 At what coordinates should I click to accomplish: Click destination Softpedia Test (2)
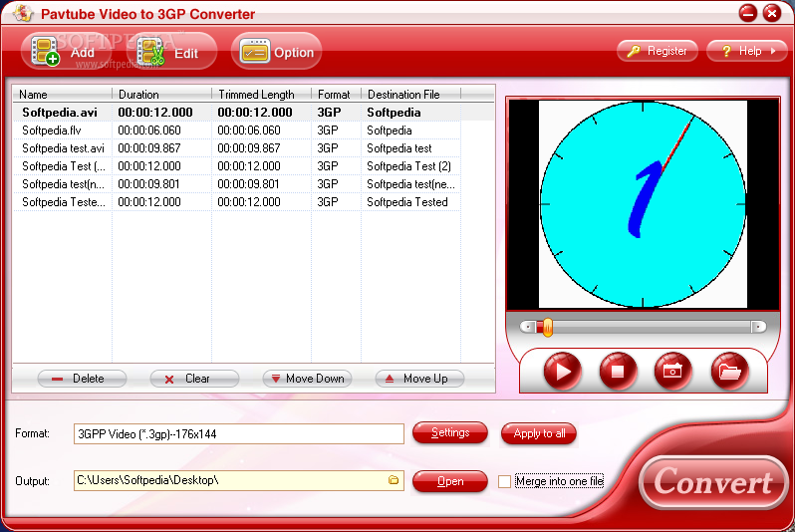click(x=408, y=166)
